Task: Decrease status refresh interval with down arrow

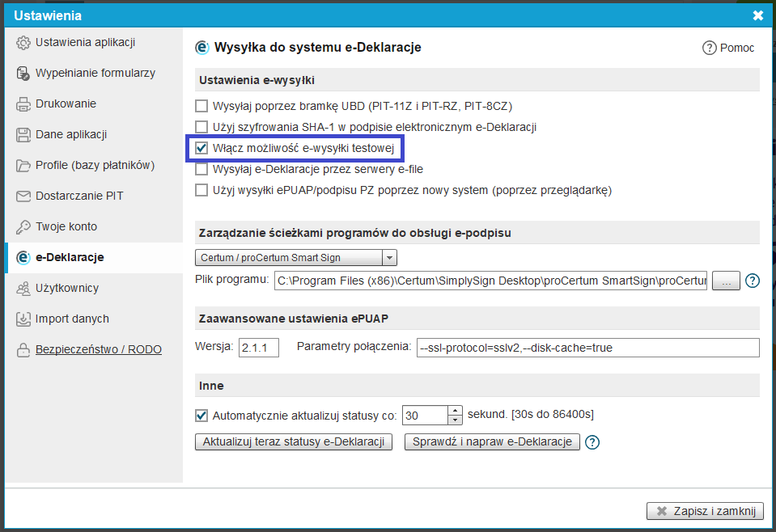Action: pyautogui.click(x=455, y=420)
